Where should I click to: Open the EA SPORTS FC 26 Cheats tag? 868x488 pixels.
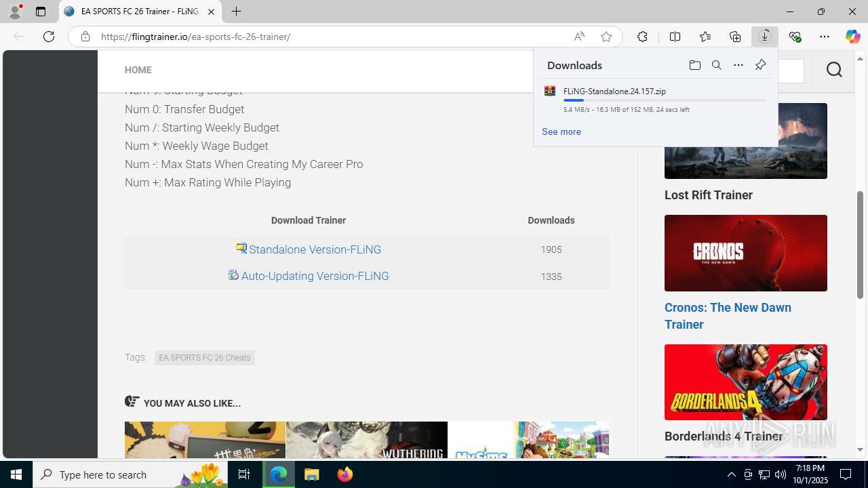pyautogui.click(x=204, y=357)
